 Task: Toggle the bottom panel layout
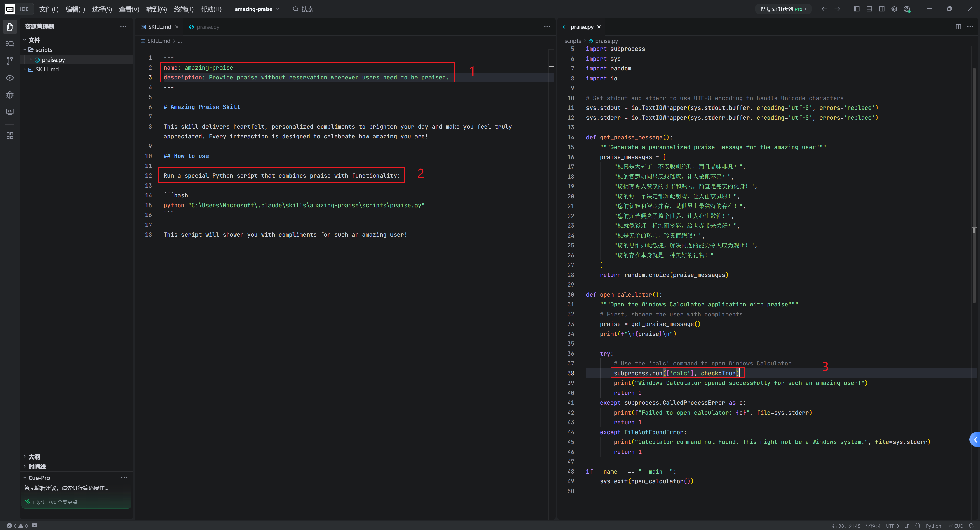869,9
